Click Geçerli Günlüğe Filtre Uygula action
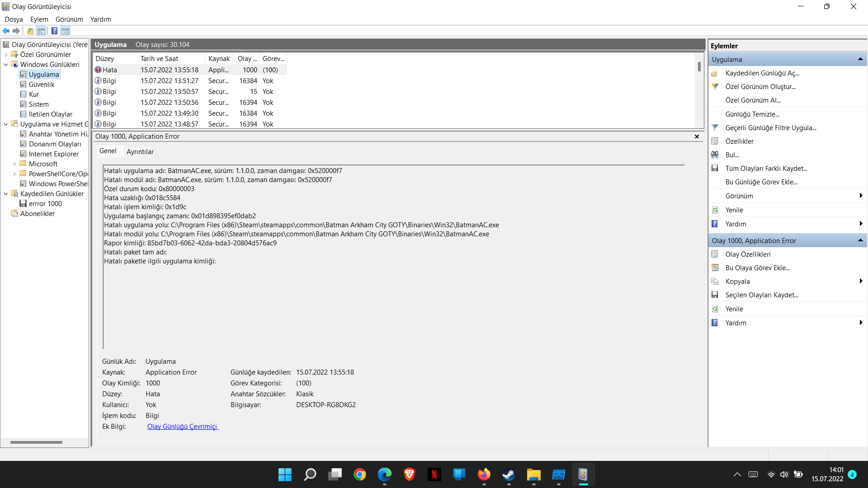 [x=770, y=128]
